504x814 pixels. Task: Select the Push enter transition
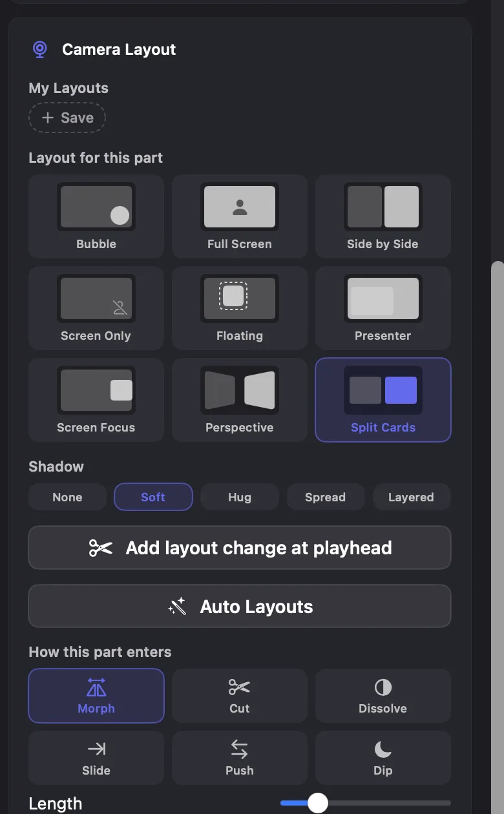pos(240,758)
